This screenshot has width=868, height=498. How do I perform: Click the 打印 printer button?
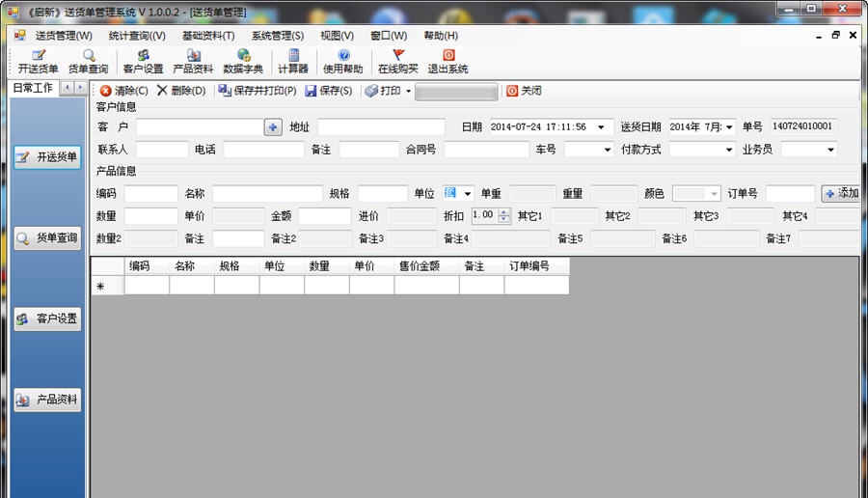383,91
